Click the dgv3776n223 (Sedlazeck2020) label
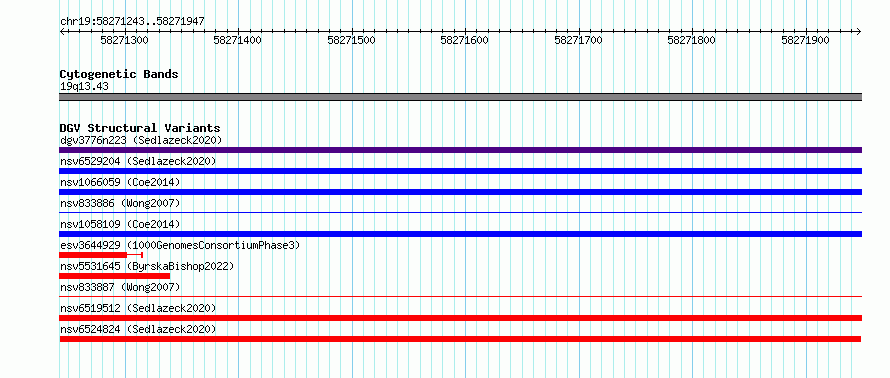The width and height of the screenshot is (890, 378). pyautogui.click(x=141, y=140)
